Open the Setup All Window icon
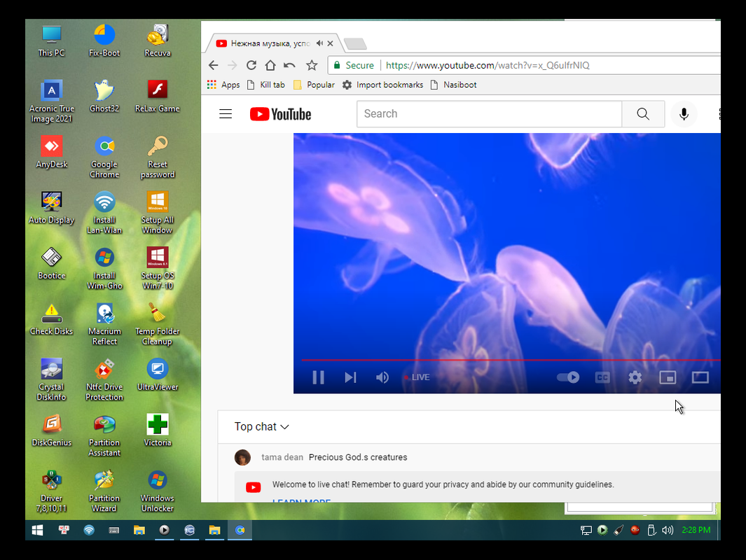This screenshot has width=746, height=560. [158, 213]
